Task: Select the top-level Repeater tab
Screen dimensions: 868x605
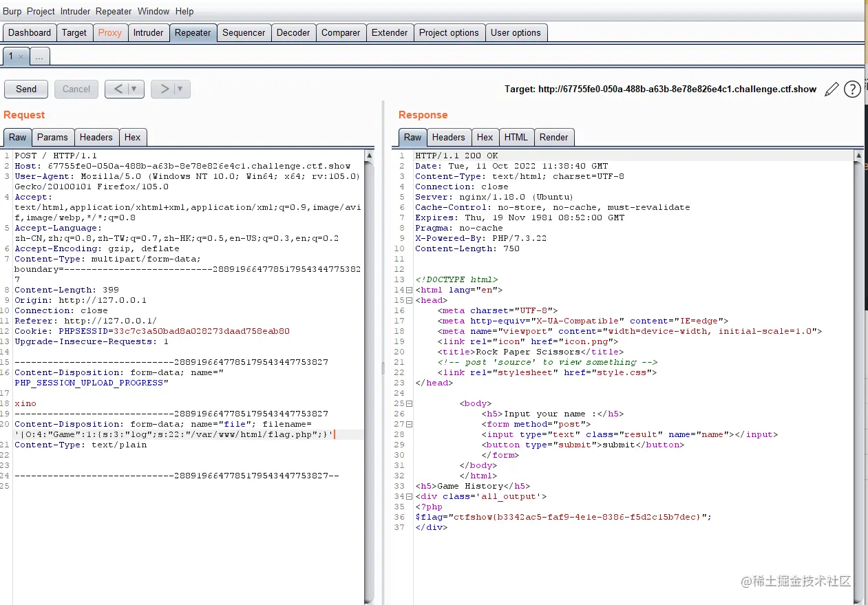Action: (x=193, y=33)
